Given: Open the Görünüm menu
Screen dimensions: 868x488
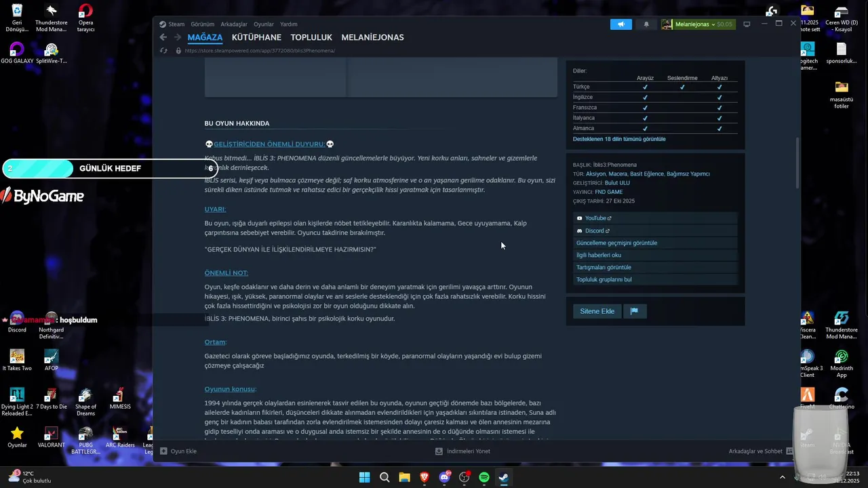Looking at the screenshot, I should [203, 24].
